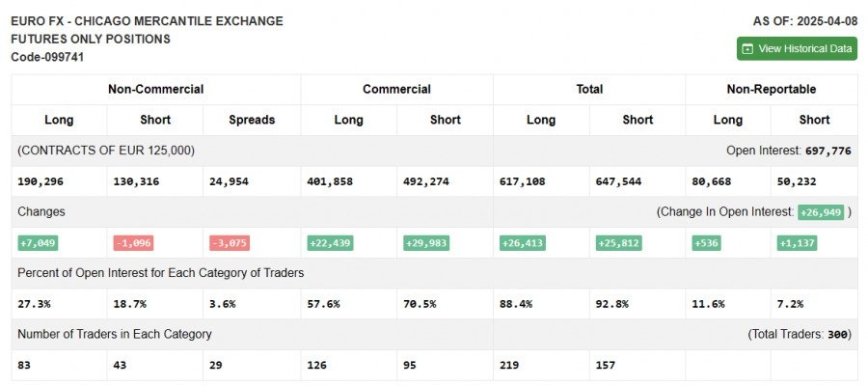Select the Commercial column group header
Image resolution: width=868 pixels, height=386 pixels.
pyautogui.click(x=396, y=89)
